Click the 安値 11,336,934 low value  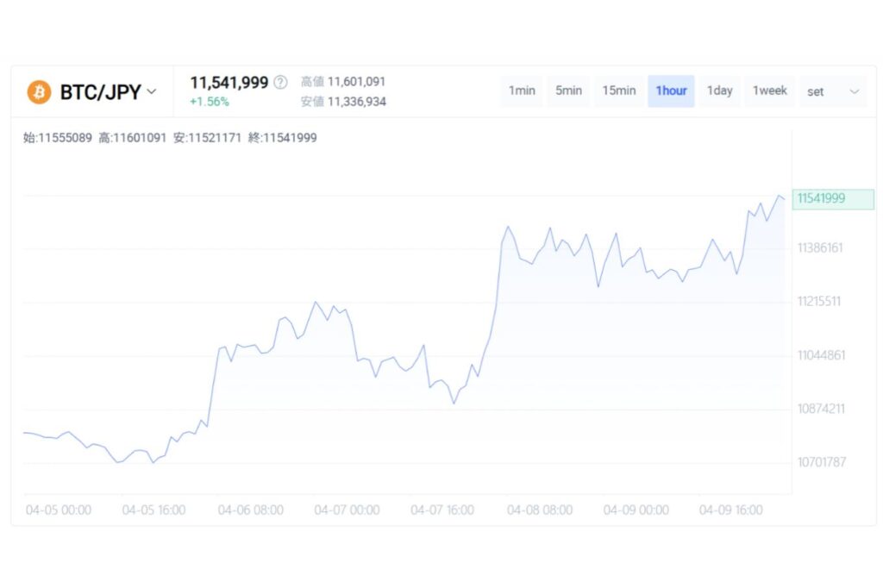coord(342,102)
